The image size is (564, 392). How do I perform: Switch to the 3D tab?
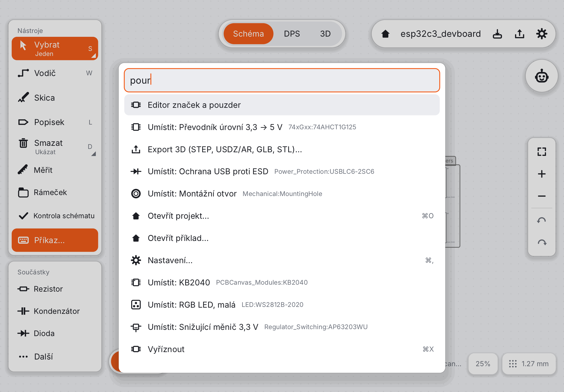pos(325,34)
